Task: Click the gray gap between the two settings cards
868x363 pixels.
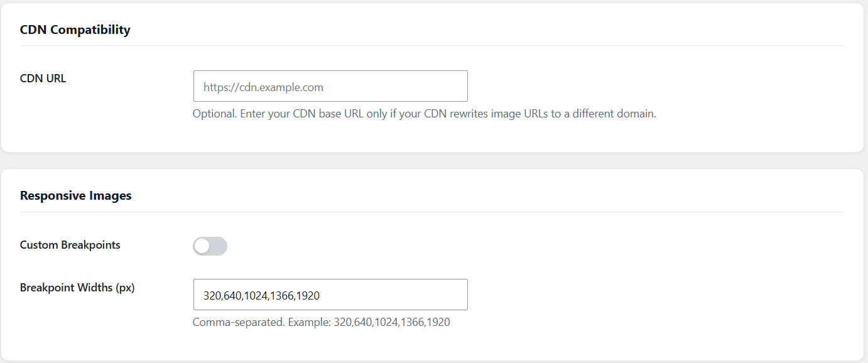Action: coord(433,160)
